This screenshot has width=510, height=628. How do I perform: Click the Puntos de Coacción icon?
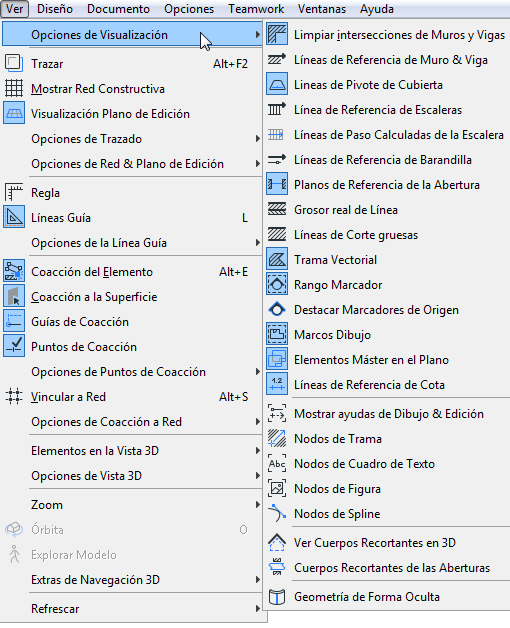tap(14, 346)
